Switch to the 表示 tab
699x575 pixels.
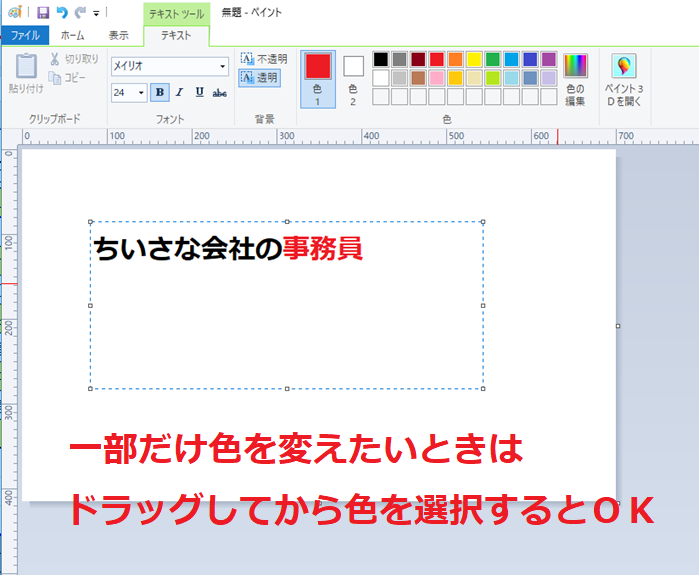[118, 35]
